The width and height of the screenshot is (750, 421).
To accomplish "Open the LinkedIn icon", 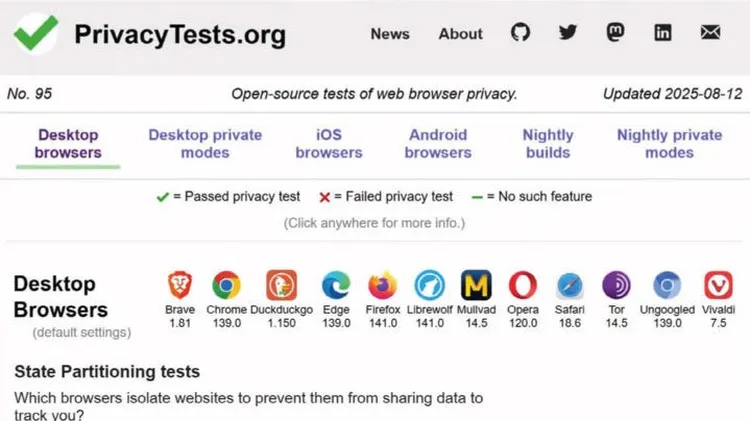I will pos(662,33).
